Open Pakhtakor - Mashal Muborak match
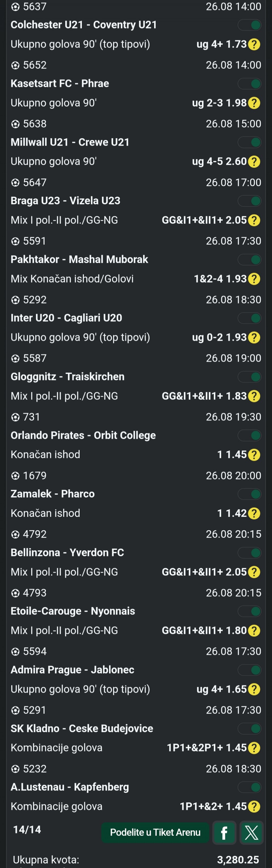 tap(79, 259)
